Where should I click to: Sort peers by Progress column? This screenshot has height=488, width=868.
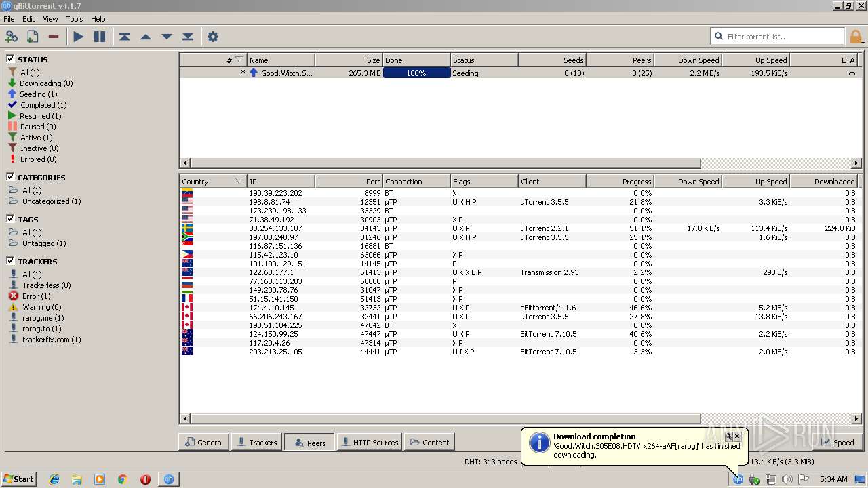pos(620,182)
